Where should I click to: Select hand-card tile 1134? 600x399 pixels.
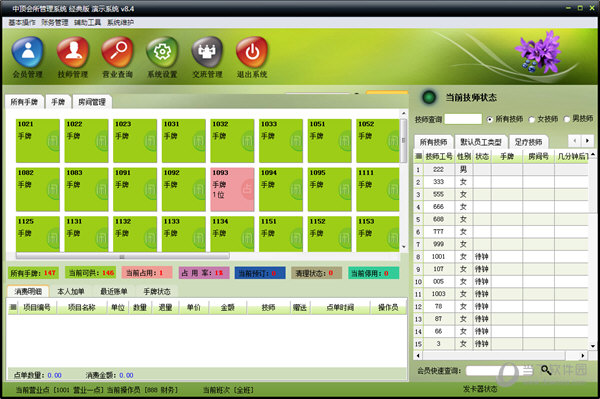pyautogui.click(x=232, y=234)
